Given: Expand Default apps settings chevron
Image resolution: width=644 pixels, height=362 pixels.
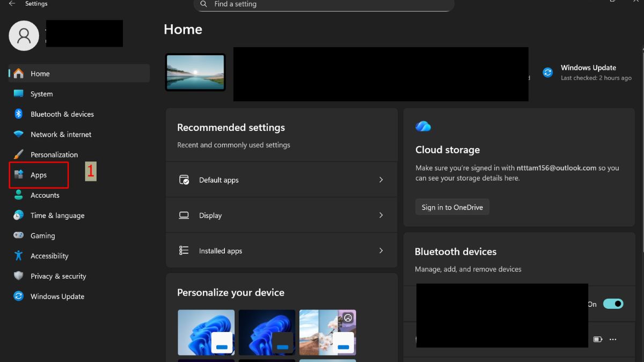Looking at the screenshot, I should pos(381,180).
